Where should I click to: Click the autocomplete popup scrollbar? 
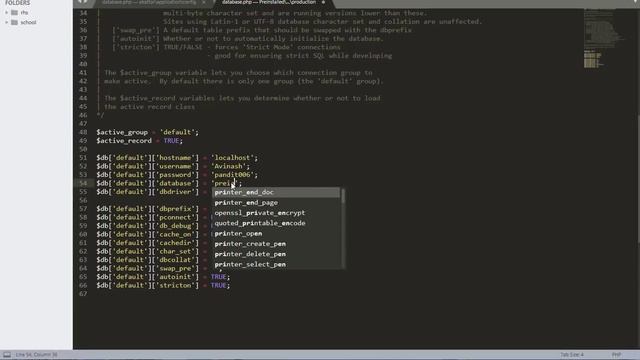[x=343, y=196]
